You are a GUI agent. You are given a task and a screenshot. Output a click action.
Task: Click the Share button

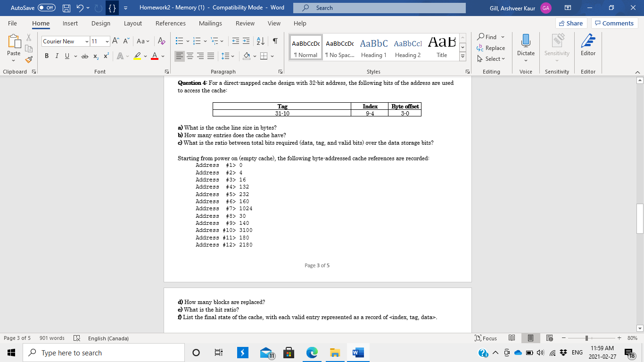(570, 23)
